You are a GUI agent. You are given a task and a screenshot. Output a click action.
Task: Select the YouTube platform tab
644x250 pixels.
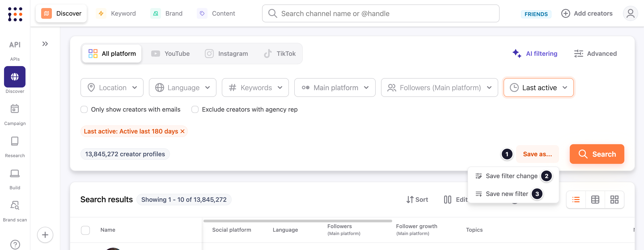[x=170, y=54]
